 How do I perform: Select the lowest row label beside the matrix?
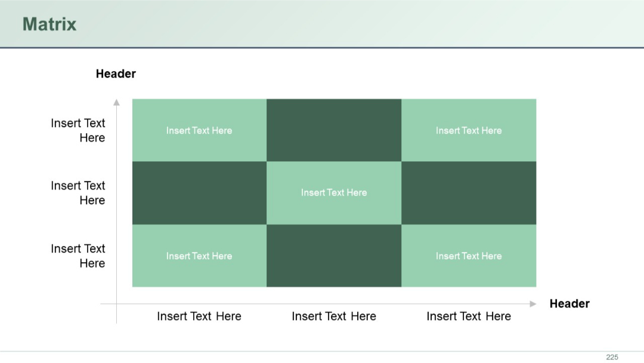(x=78, y=256)
